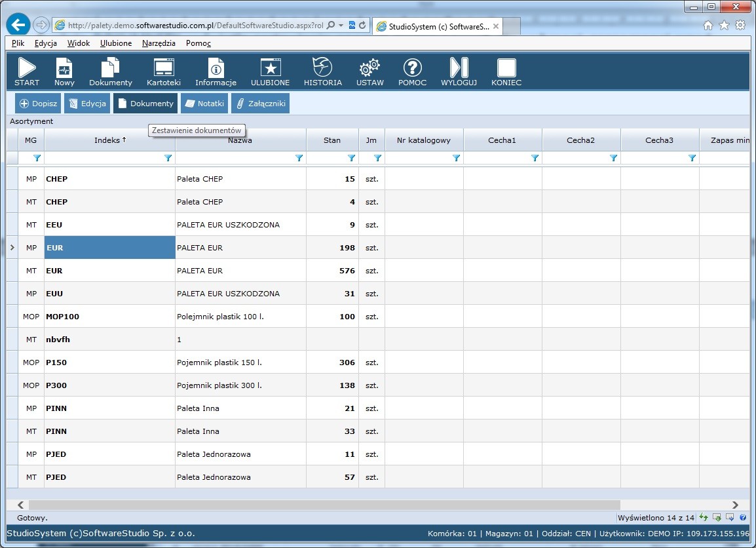Click the START toolbar icon
Image resolution: width=756 pixels, height=548 pixels.
pyautogui.click(x=26, y=71)
